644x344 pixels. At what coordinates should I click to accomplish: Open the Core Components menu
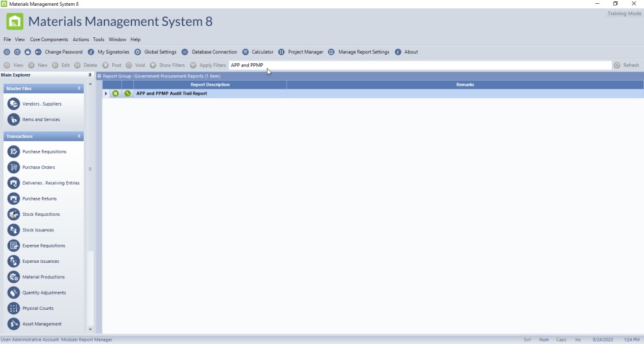49,39
